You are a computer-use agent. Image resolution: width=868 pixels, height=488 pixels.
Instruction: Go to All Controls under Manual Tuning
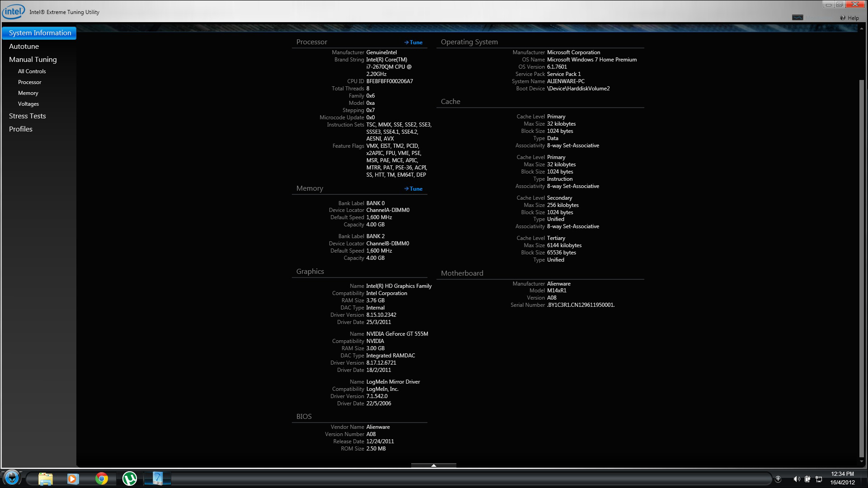32,71
